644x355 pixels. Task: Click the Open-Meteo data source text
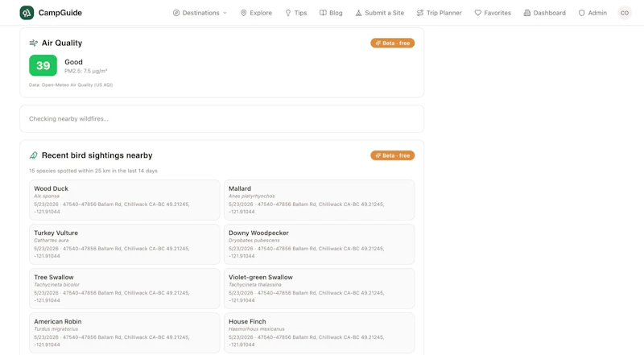(x=71, y=85)
